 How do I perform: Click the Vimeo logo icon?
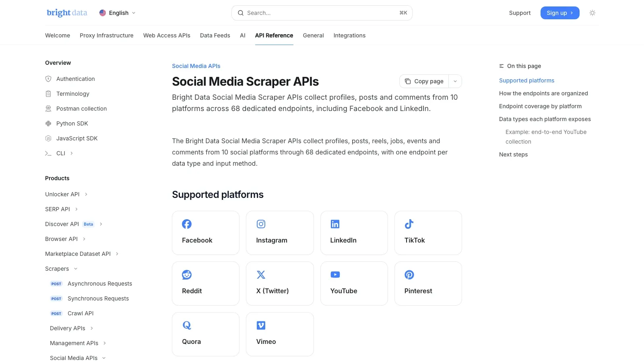tap(261, 325)
